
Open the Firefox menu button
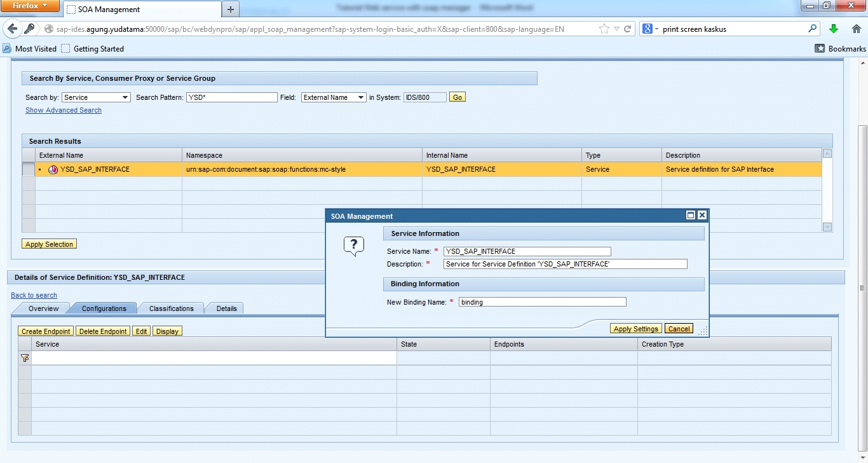31,6
